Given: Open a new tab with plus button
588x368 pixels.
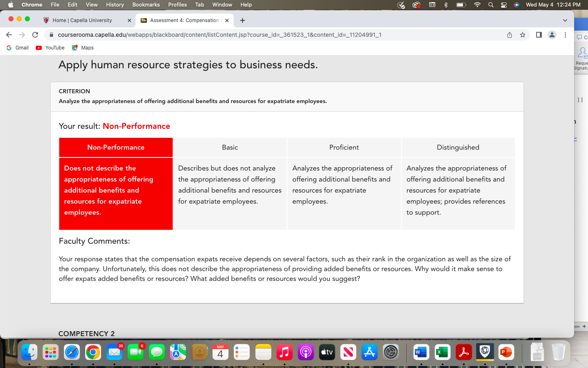Looking at the screenshot, I should pos(243,20).
